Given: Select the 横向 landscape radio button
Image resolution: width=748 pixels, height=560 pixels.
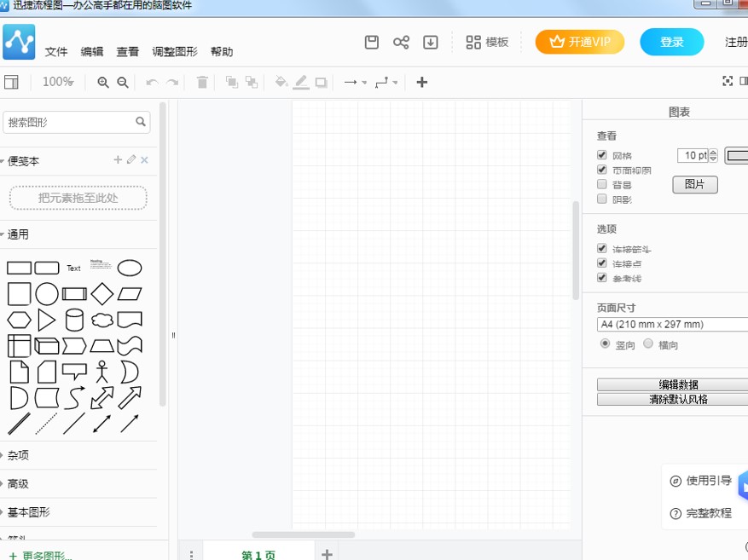Looking at the screenshot, I should pyautogui.click(x=648, y=344).
